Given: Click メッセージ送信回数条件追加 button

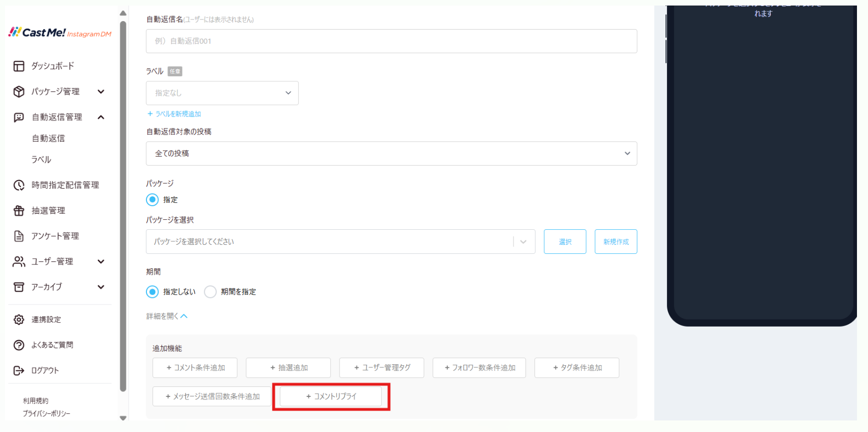Looking at the screenshot, I should (212, 397).
